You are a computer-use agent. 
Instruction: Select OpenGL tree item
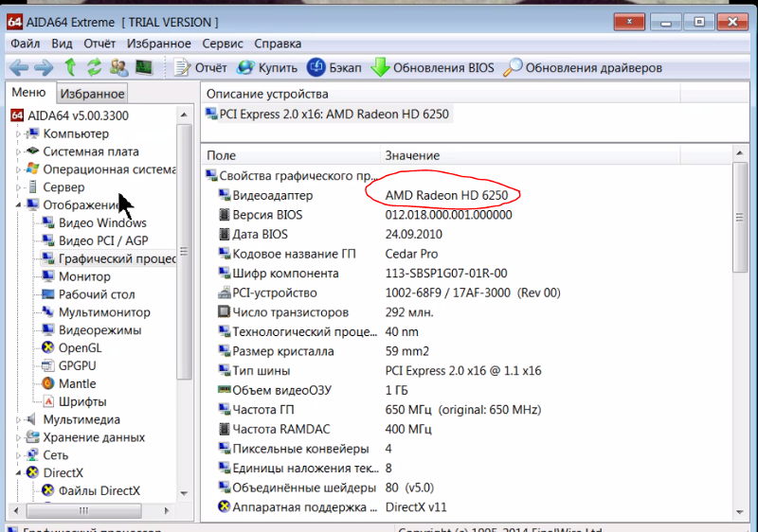tap(72, 348)
